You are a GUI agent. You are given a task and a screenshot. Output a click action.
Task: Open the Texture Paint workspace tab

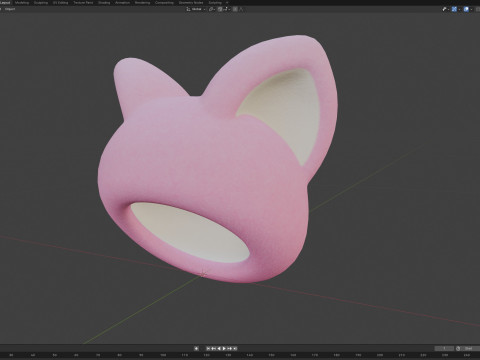(83, 2)
